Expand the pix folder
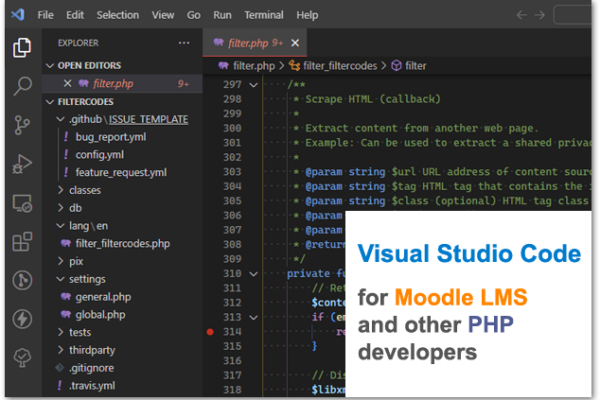This screenshot has width=600, height=400. [x=60, y=261]
